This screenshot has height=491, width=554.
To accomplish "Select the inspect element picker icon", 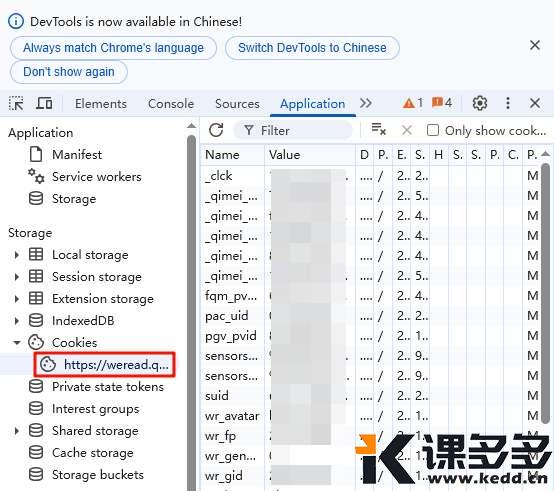I will click(16, 103).
